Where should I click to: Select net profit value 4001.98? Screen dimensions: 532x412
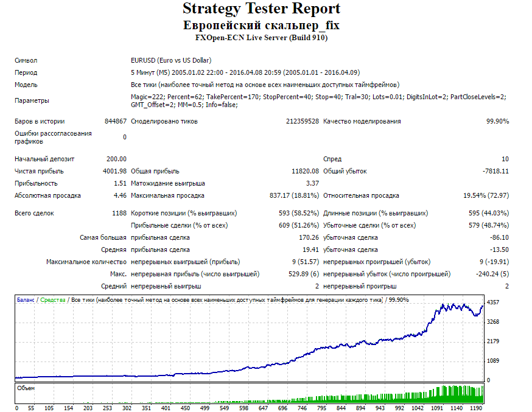(x=114, y=171)
